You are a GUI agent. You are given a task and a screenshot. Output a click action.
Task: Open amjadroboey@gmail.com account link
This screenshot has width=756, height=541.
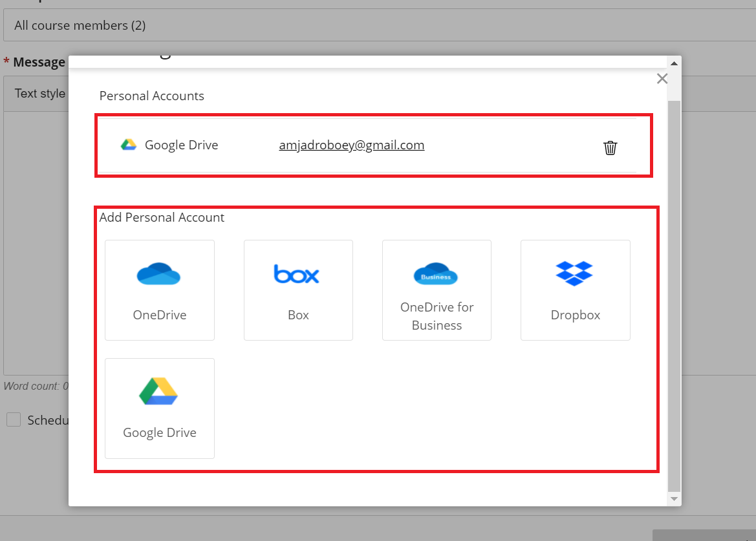351,145
